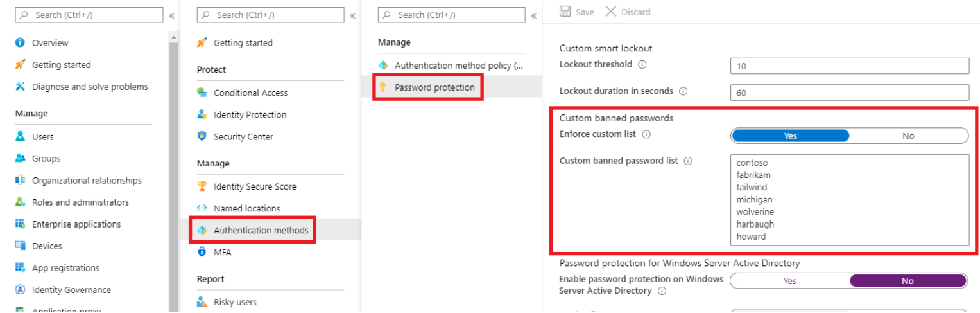
Task: Click the Enforce custom list info icon
Action: click(646, 135)
